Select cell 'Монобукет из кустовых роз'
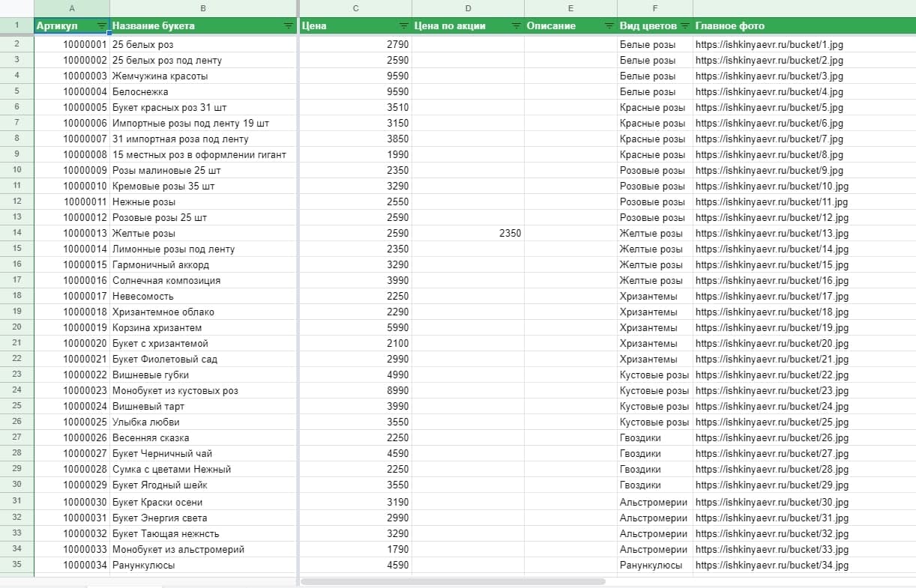The width and height of the screenshot is (916, 588). click(x=203, y=391)
